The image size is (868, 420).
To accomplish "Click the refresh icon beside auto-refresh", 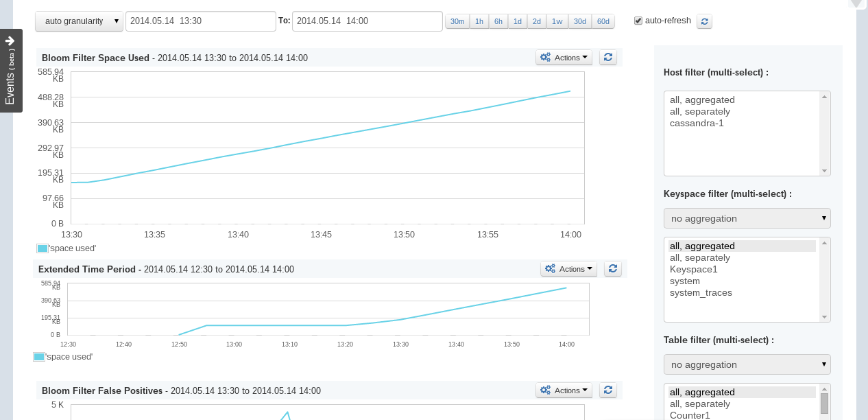I will pyautogui.click(x=705, y=21).
